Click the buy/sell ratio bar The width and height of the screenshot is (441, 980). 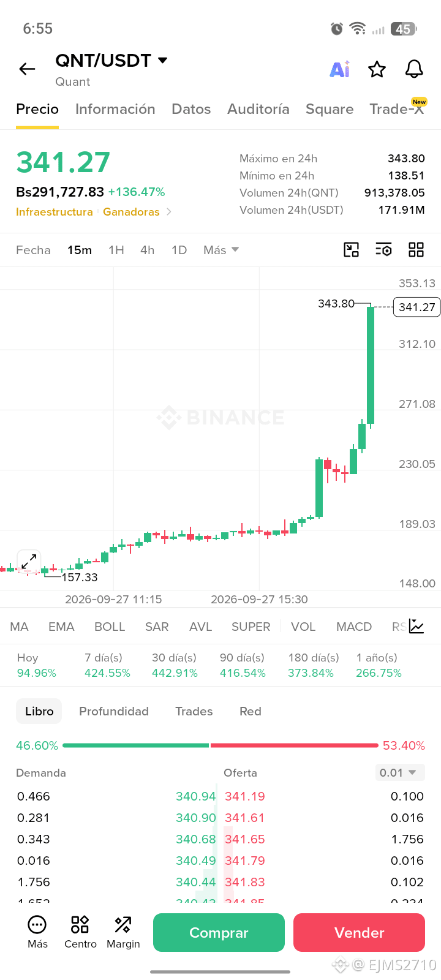[x=221, y=745]
